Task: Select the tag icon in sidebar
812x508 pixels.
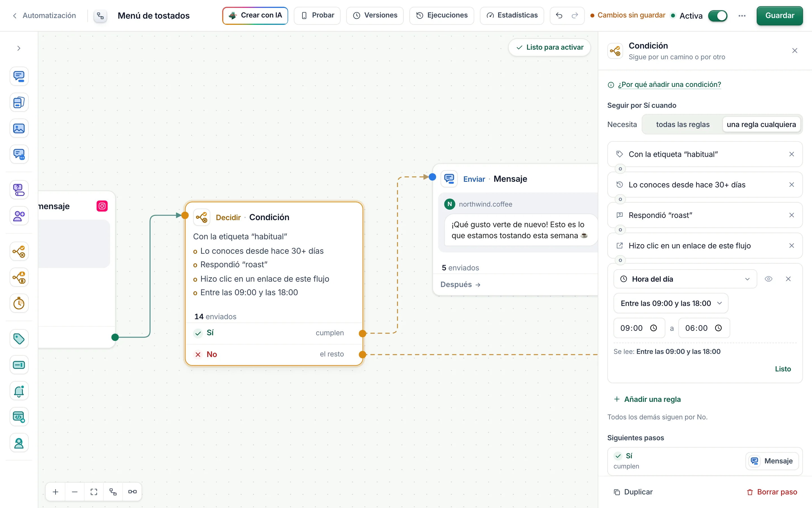Action: point(19,339)
